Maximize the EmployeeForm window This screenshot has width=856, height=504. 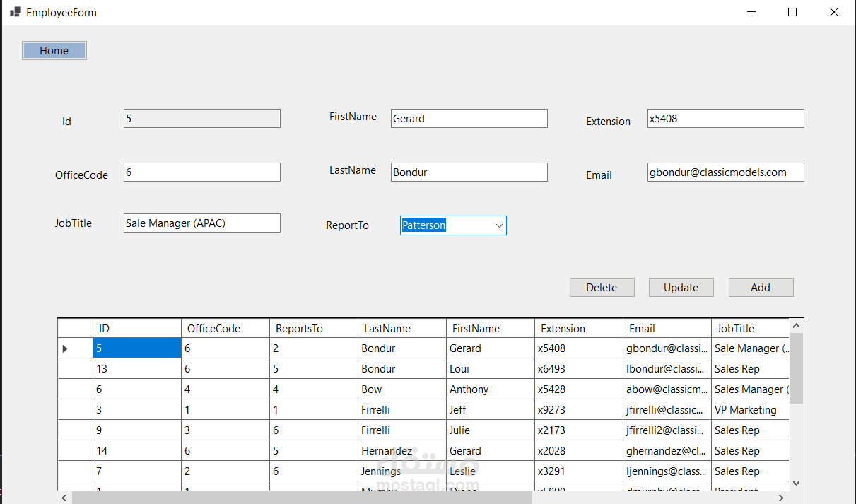792,12
